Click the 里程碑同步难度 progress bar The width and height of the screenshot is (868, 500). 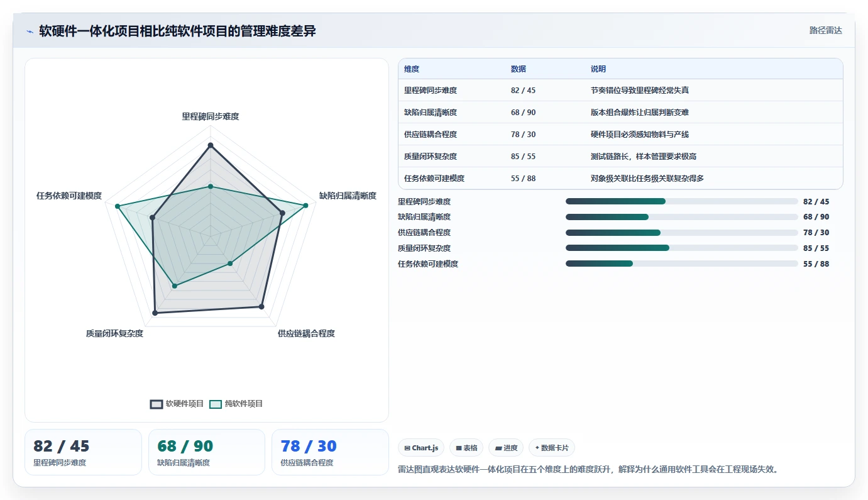682,201
